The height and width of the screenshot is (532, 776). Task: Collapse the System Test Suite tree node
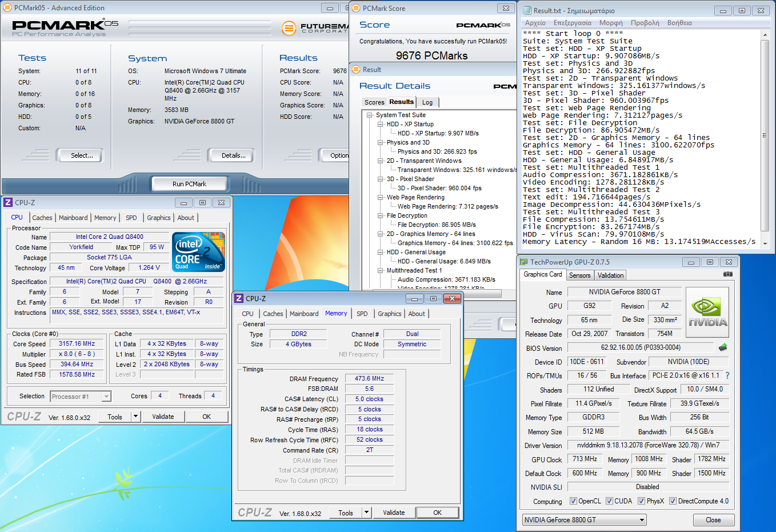coord(370,115)
